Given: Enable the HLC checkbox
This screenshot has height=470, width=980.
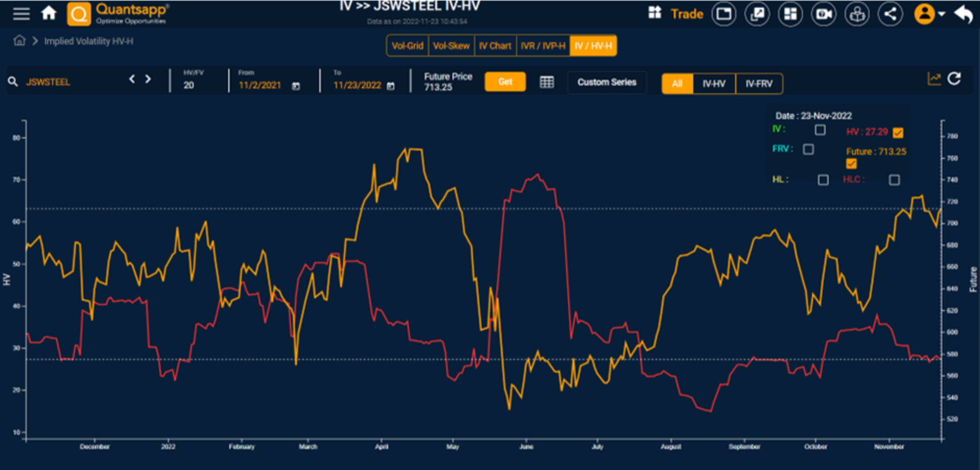Looking at the screenshot, I should [894, 180].
